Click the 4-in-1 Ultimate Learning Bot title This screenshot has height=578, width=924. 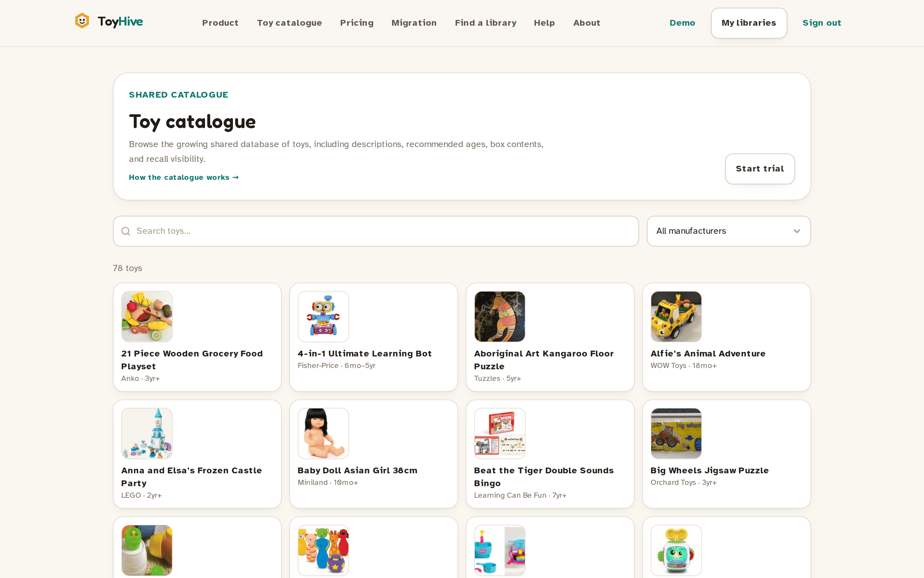[x=365, y=354]
